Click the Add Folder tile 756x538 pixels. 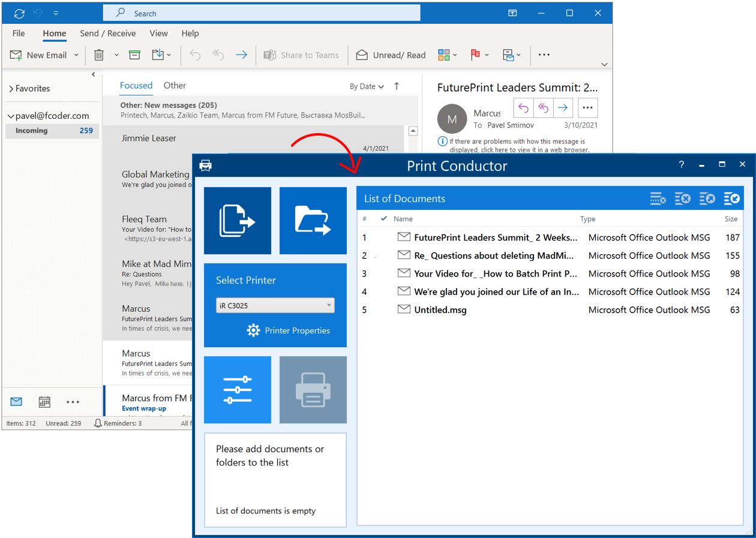(x=313, y=221)
